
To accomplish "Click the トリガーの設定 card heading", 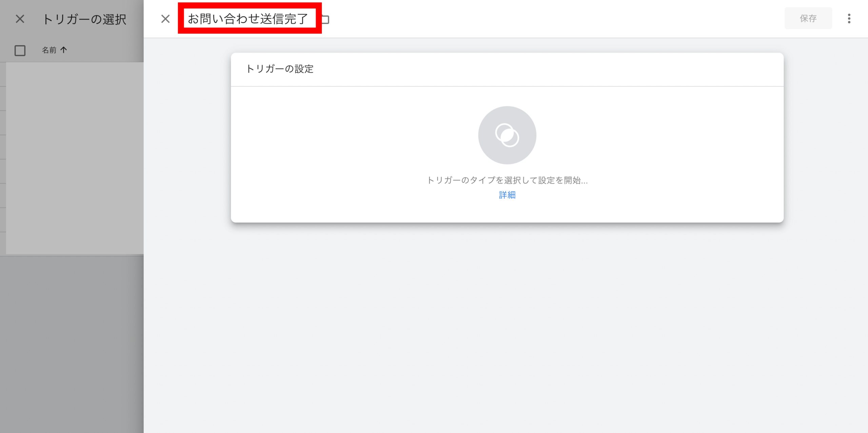I will coord(280,69).
